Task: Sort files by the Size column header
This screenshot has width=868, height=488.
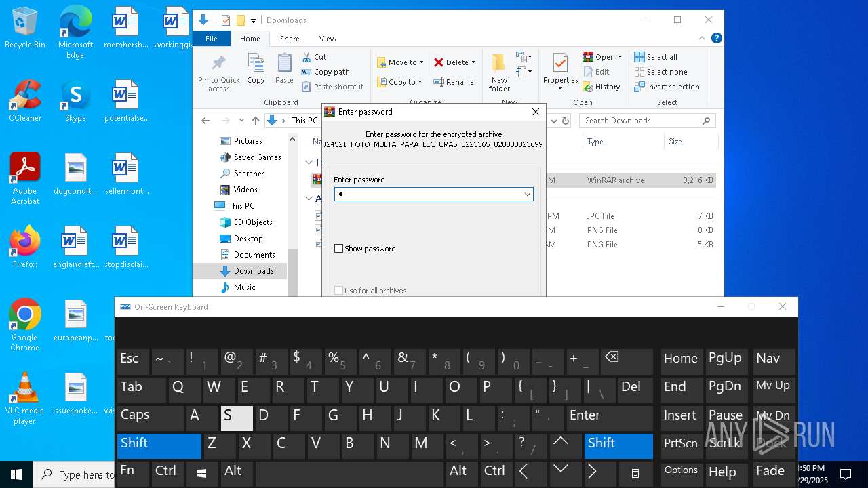Action: click(692, 142)
